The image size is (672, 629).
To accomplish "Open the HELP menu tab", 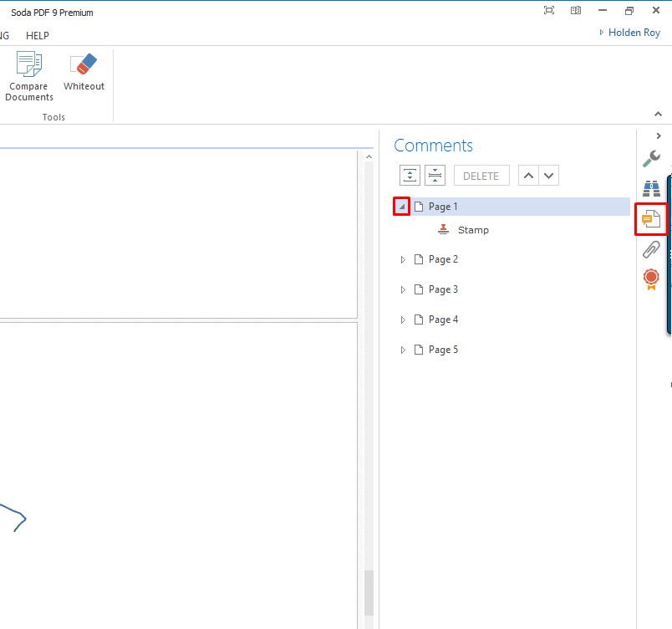I will pyautogui.click(x=38, y=36).
